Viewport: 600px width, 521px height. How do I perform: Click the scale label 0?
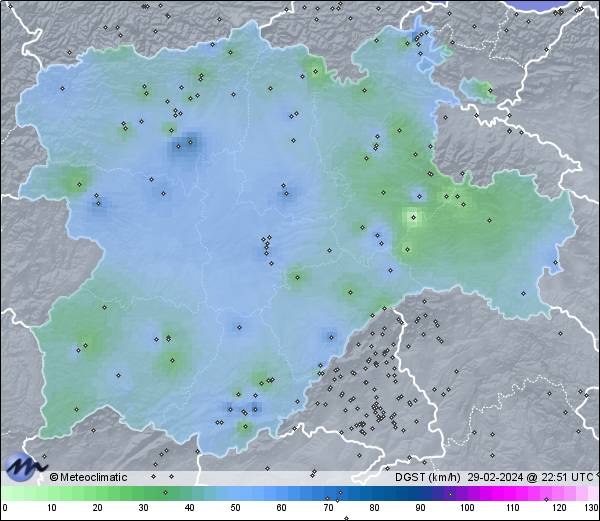5,508
